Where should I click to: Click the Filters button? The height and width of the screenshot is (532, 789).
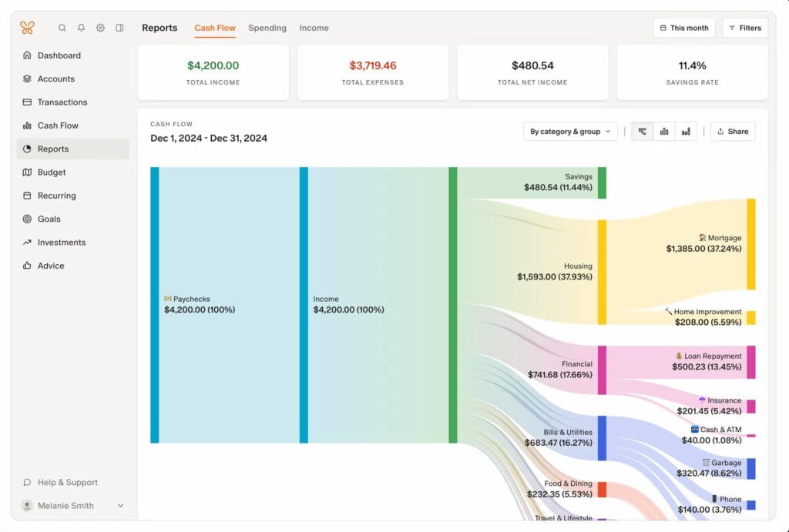click(744, 27)
